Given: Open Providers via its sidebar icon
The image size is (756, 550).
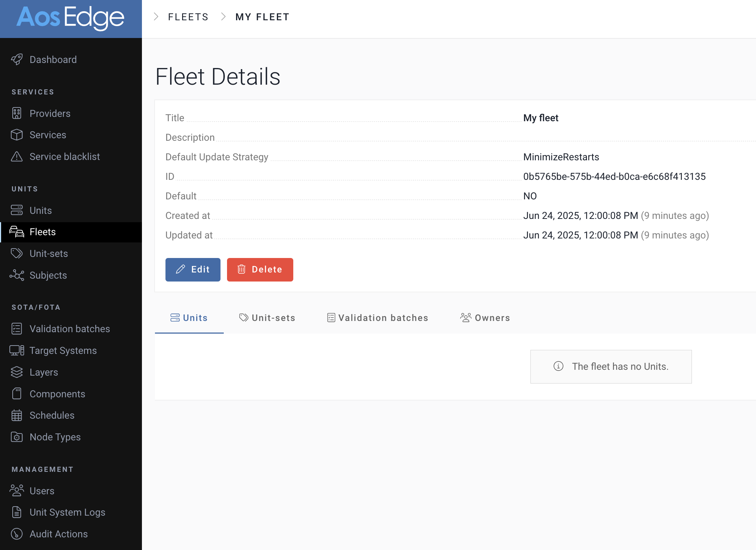Looking at the screenshot, I should tap(17, 113).
